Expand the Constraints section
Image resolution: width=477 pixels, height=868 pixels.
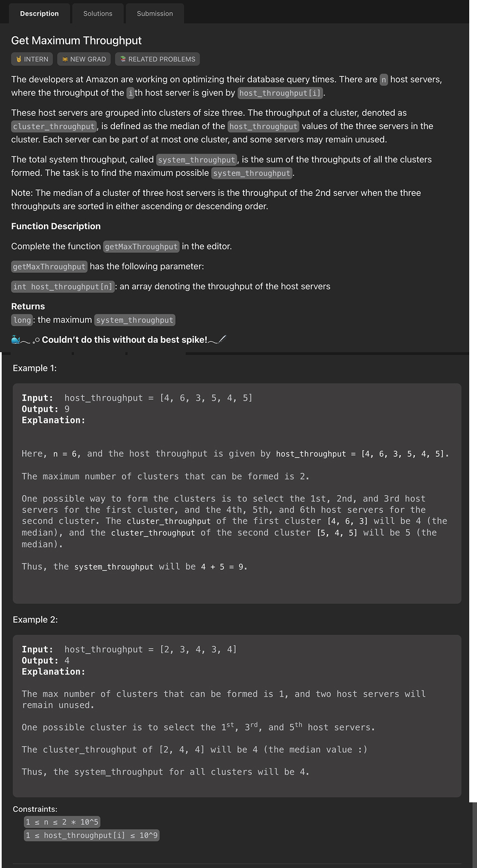click(34, 809)
